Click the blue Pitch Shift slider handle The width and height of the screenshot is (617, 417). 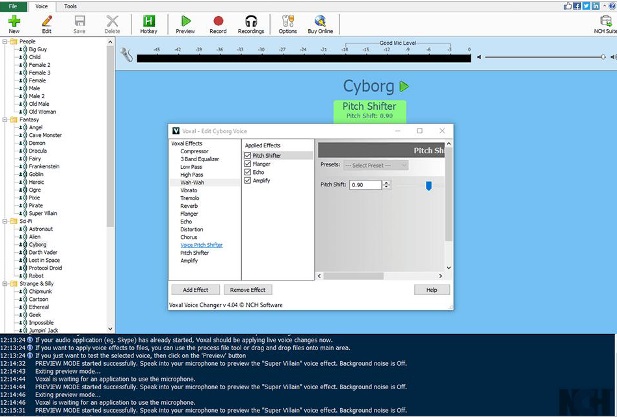(x=429, y=186)
